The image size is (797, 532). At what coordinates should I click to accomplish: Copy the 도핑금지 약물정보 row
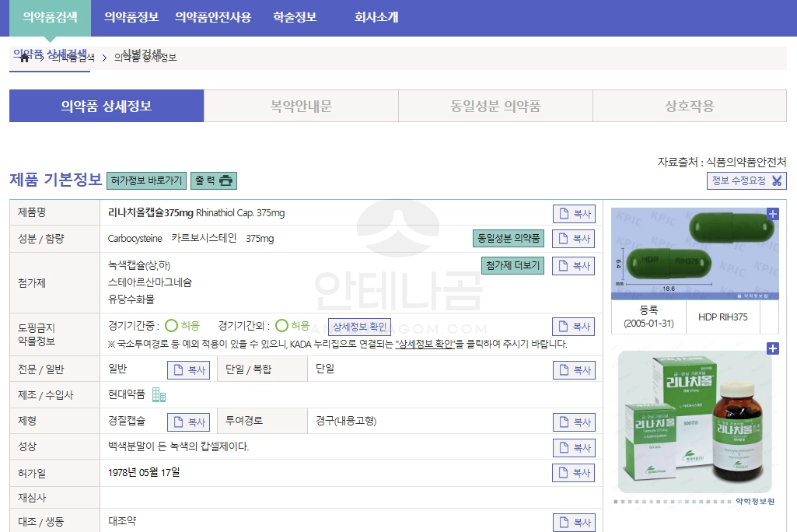tap(573, 327)
